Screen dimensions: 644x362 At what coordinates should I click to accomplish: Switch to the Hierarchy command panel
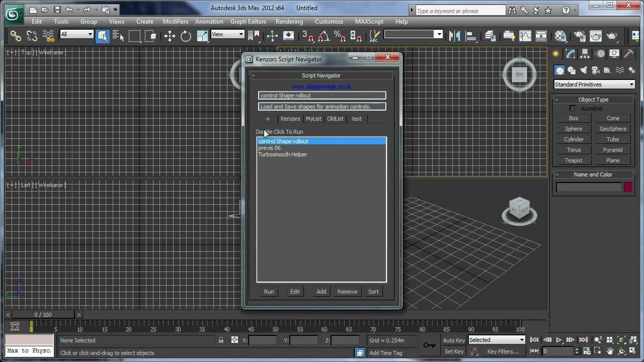(585, 54)
